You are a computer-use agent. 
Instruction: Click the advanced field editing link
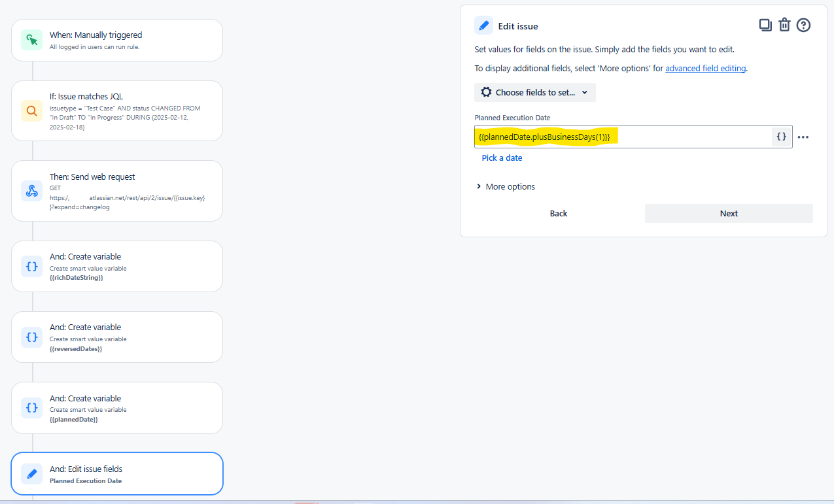pyautogui.click(x=705, y=69)
